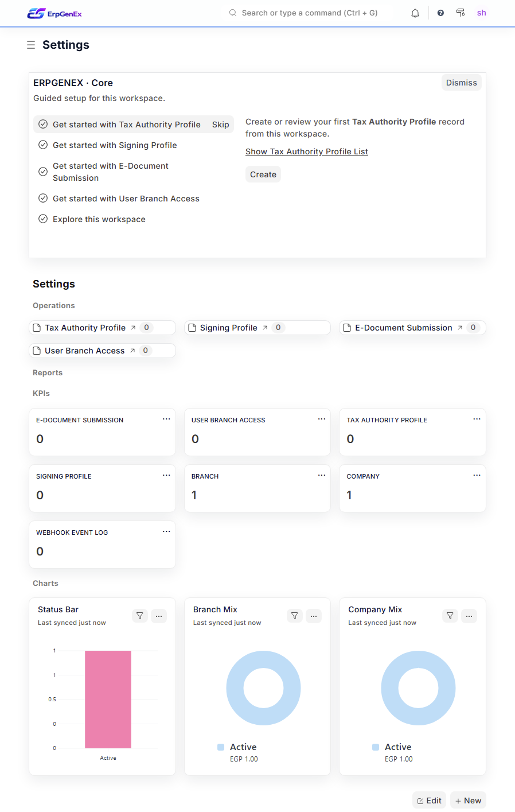Click the ErpGenEx logo

pos(54,13)
